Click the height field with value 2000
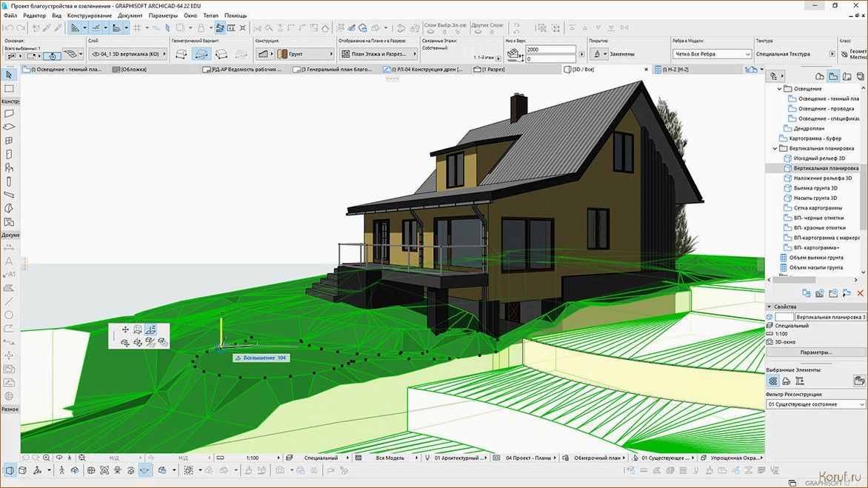Viewport: 868px width, 488px height. tap(550, 49)
